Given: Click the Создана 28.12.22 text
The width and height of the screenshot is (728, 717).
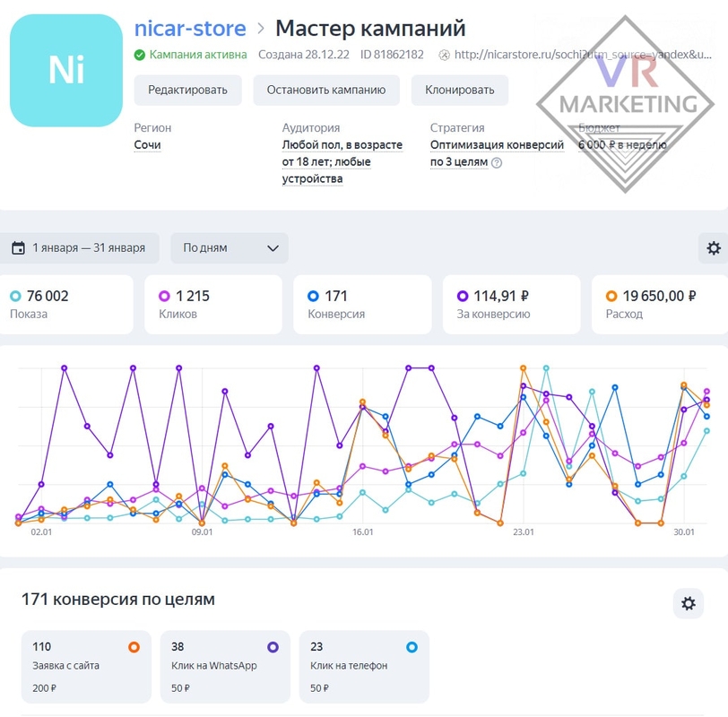Looking at the screenshot, I should coord(304,55).
